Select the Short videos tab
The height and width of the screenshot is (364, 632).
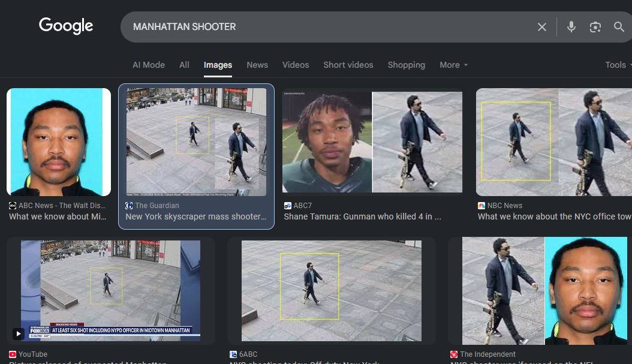click(348, 65)
